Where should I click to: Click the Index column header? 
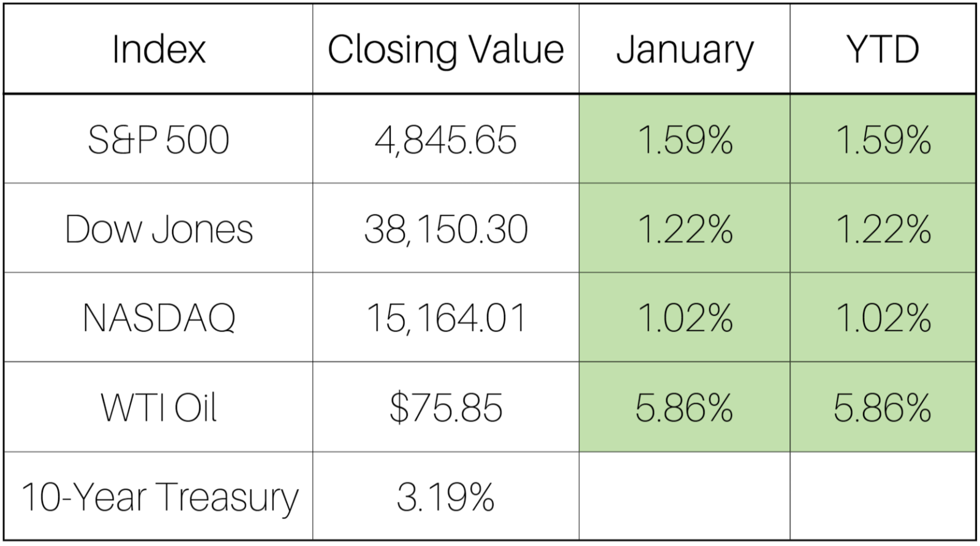(159, 49)
